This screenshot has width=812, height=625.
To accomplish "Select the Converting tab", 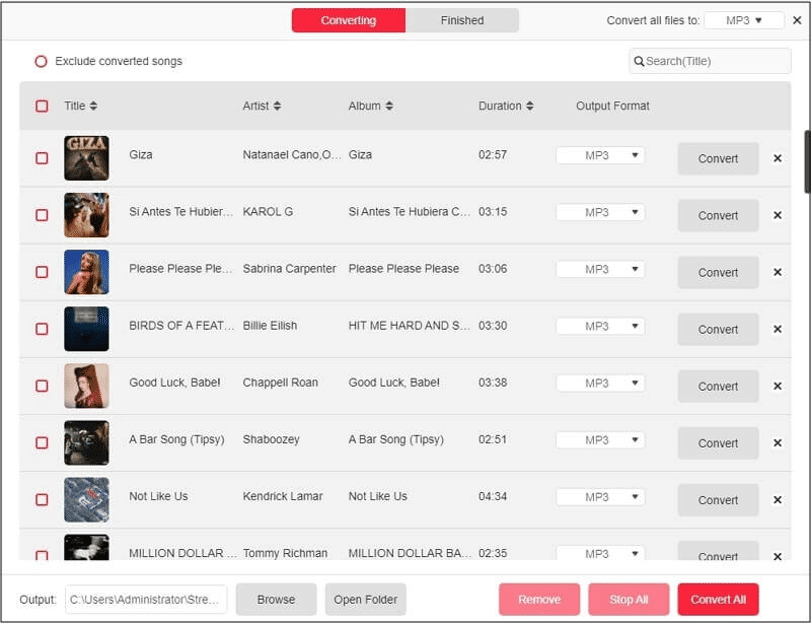I will click(x=348, y=19).
